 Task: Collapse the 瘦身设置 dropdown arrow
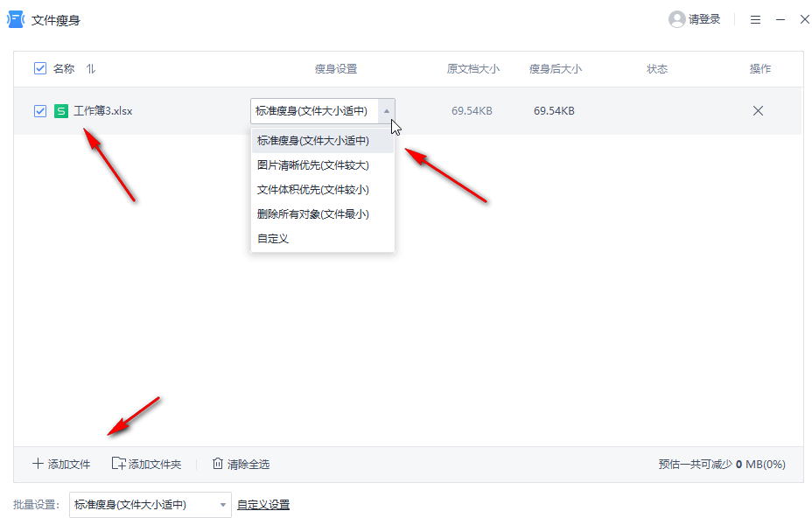point(387,110)
